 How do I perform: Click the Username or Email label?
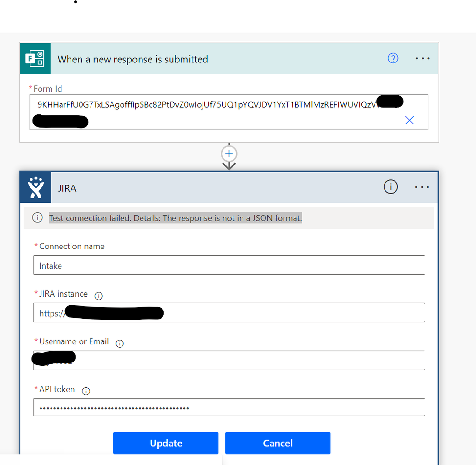pyautogui.click(x=74, y=341)
